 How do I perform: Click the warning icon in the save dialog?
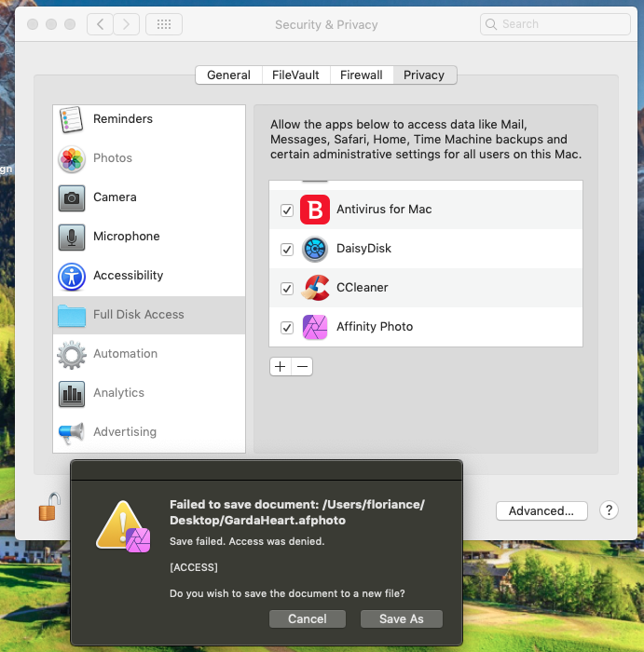pos(123,526)
